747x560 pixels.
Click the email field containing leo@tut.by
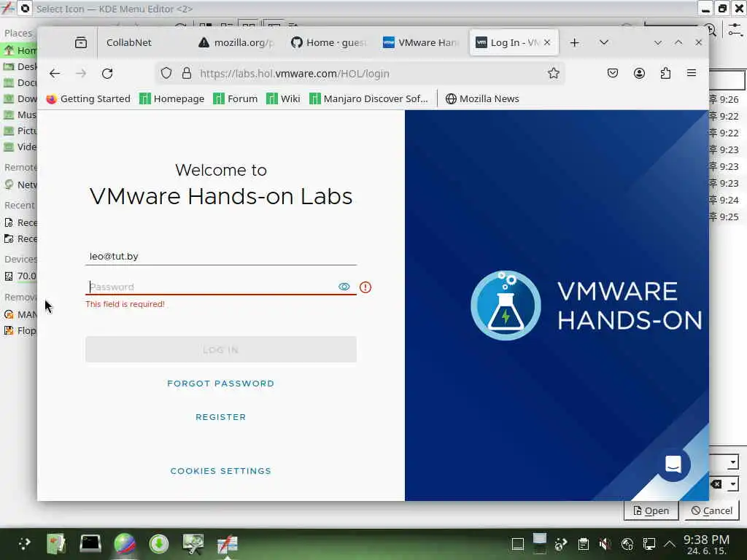coord(220,256)
